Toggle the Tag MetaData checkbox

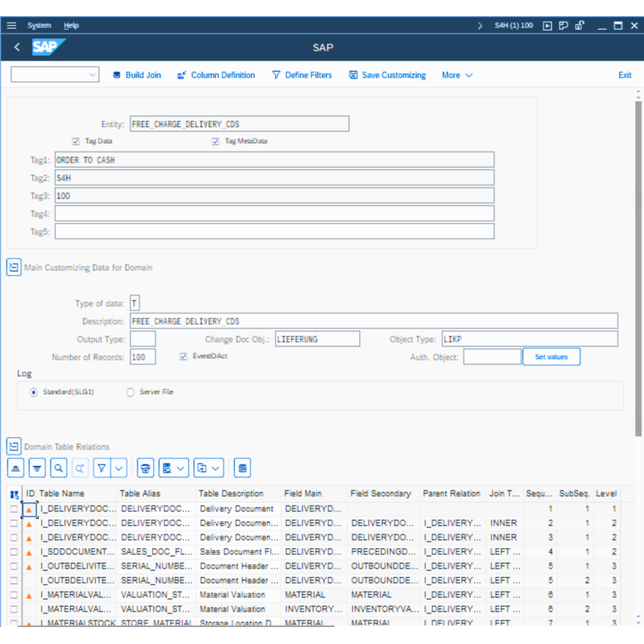216,141
